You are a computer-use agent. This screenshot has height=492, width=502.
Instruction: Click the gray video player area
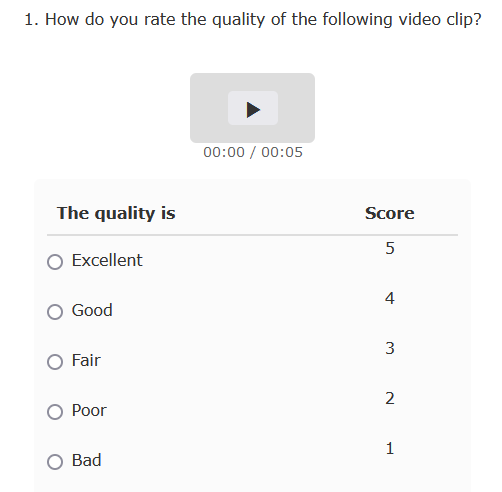coord(252,108)
